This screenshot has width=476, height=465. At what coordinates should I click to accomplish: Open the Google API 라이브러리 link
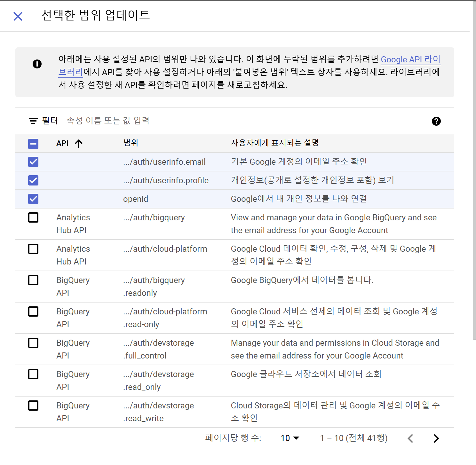tap(411, 59)
